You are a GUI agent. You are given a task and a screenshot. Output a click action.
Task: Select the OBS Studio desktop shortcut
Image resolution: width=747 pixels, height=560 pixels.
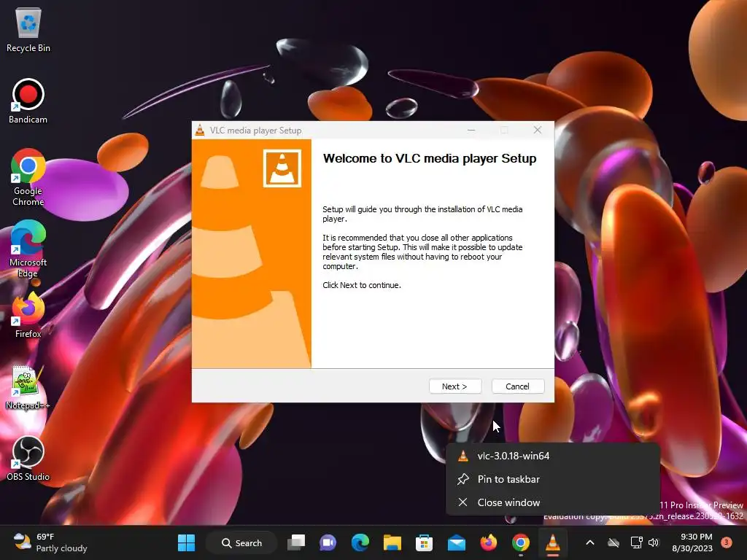click(28, 459)
